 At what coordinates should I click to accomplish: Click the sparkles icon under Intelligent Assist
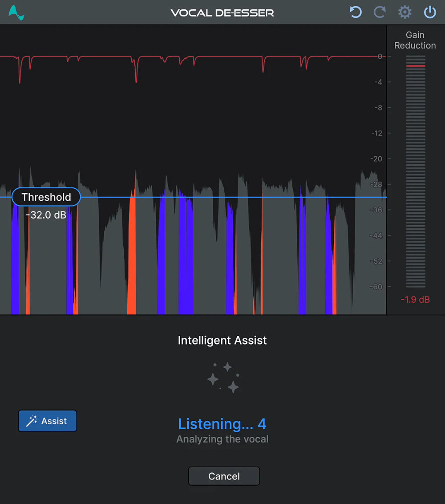[223, 377]
